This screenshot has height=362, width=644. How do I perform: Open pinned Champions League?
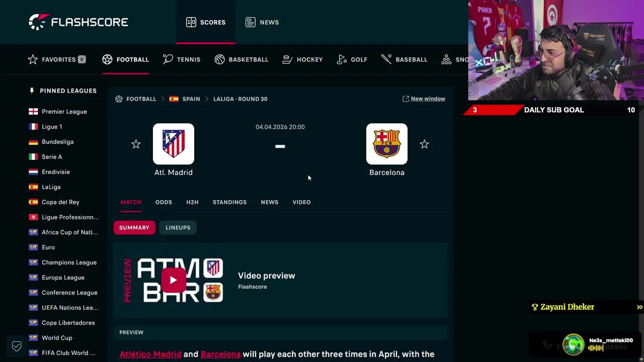pyautogui.click(x=69, y=262)
